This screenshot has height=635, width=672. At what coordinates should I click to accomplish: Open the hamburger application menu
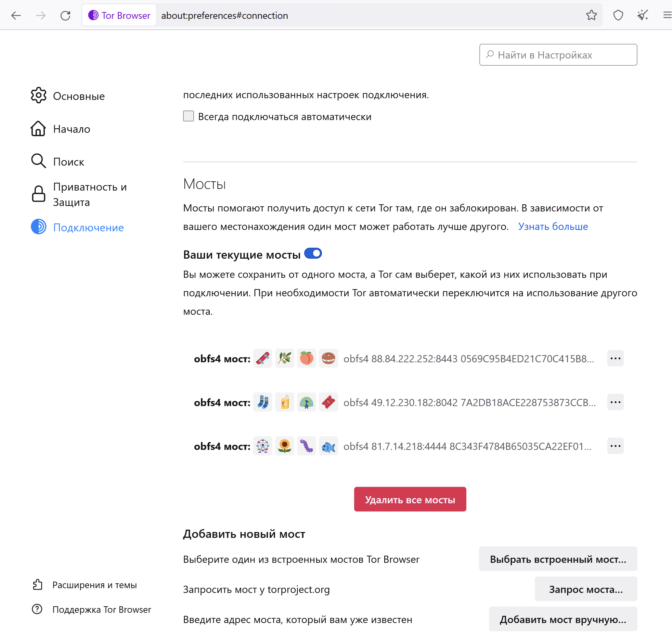point(667,15)
